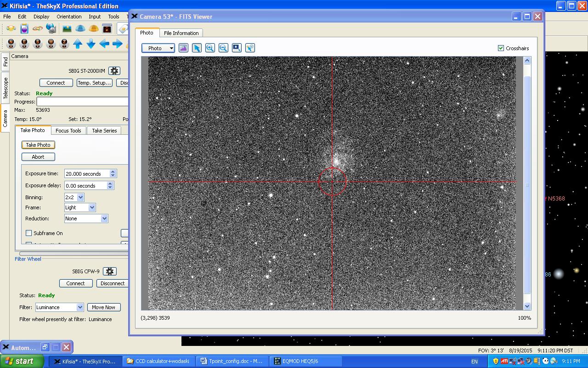
Task: Click the Temp. Setup button
Action: pos(94,83)
